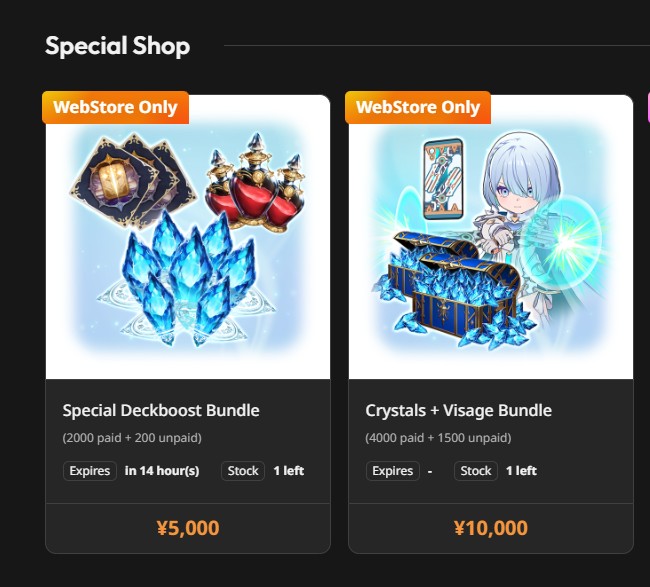Click the red potion bottles icon

tap(257, 183)
